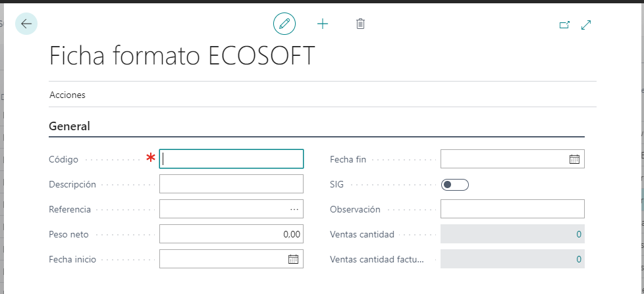
Task: Focus the Código input field
Action: point(231,159)
